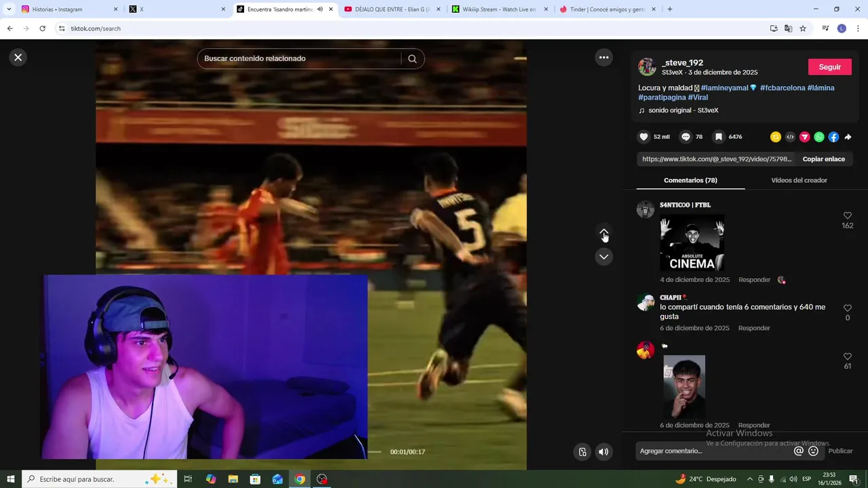The image size is (868, 488).
Task: Like the S4NTICOO | FTBL comment
Action: pyautogui.click(x=847, y=216)
